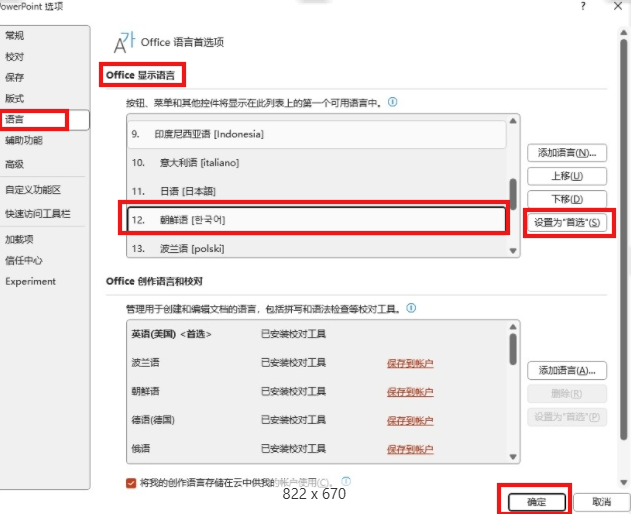The image size is (631, 514).
Task: Click scroll down arrow of authoring language list
Action: (x=513, y=457)
